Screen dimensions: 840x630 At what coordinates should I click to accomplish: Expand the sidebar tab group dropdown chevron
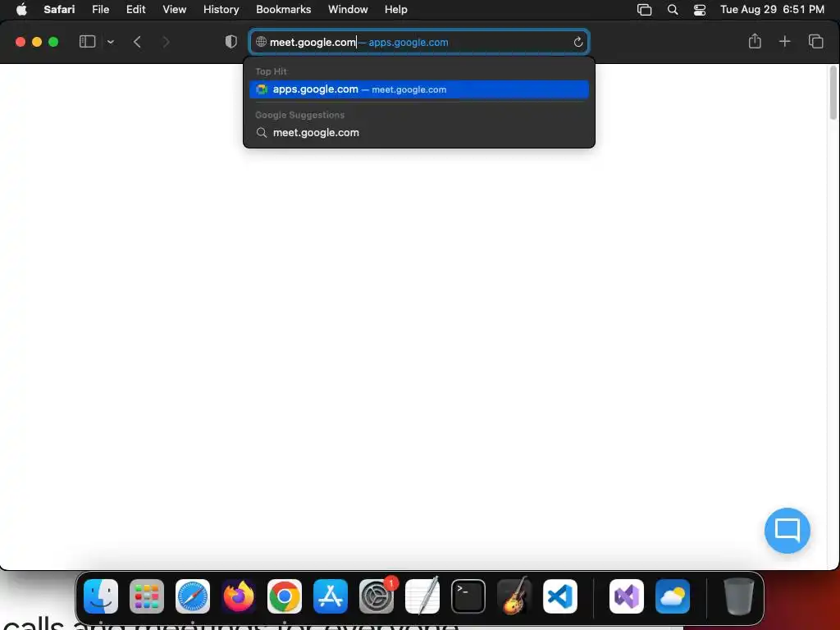point(111,42)
